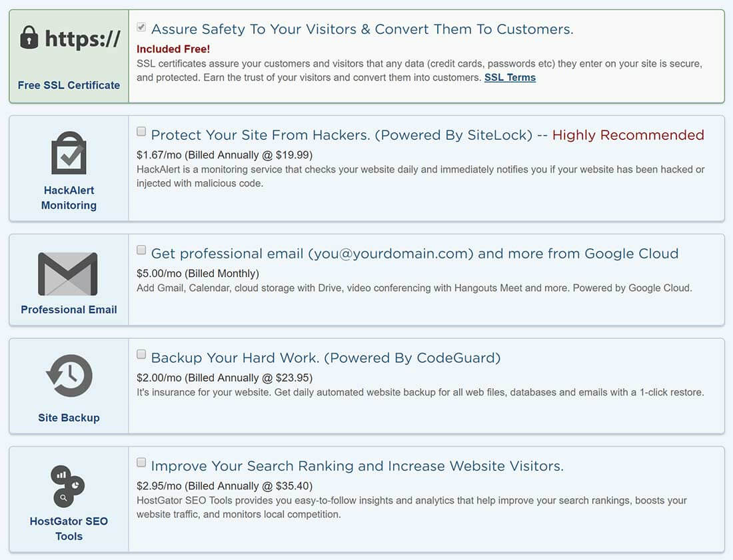This screenshot has width=733, height=560.
Task: Check the Get professional email checkbox
Action: (x=141, y=250)
